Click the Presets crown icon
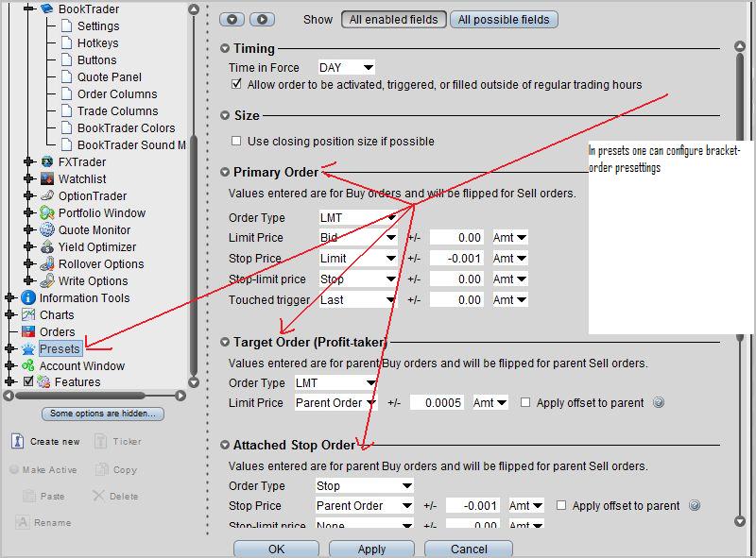 28,348
